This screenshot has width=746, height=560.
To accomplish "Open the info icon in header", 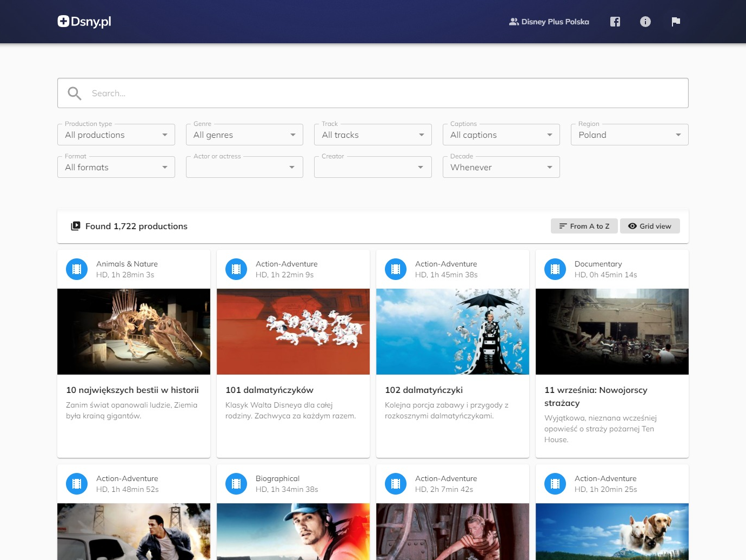I will tap(645, 22).
